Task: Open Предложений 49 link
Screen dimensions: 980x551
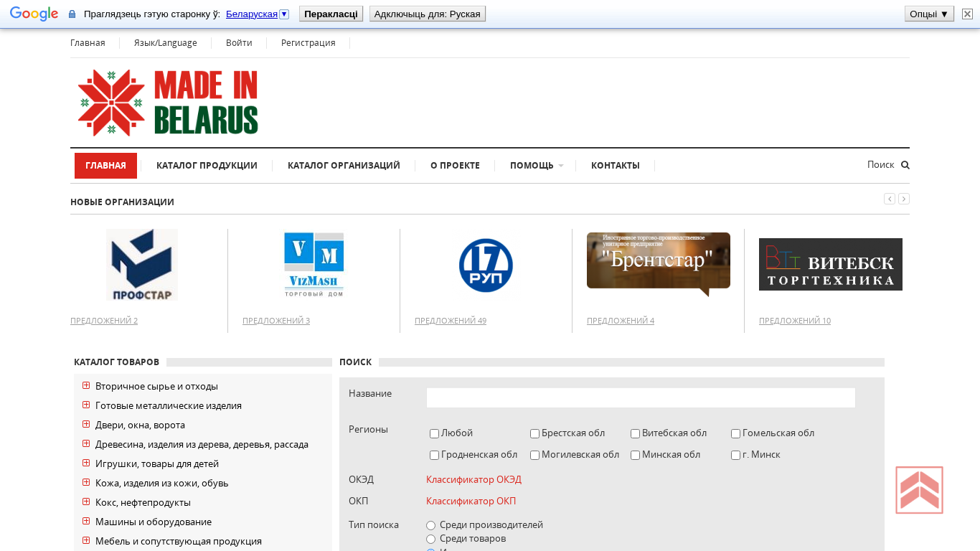Action: tap(451, 321)
